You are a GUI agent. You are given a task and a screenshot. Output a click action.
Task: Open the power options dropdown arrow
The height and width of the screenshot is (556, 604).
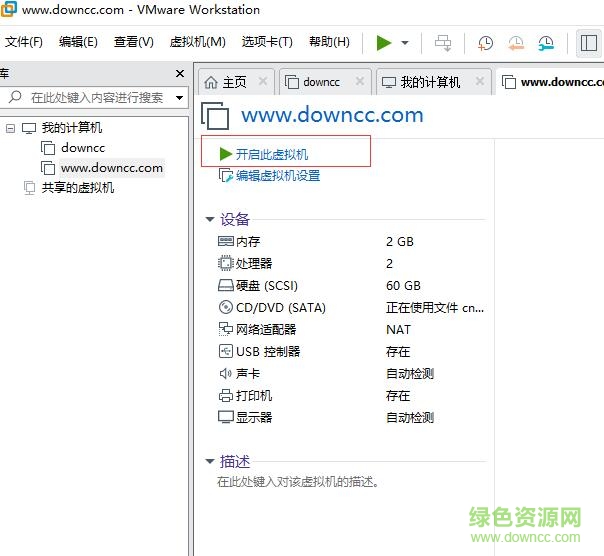click(405, 43)
